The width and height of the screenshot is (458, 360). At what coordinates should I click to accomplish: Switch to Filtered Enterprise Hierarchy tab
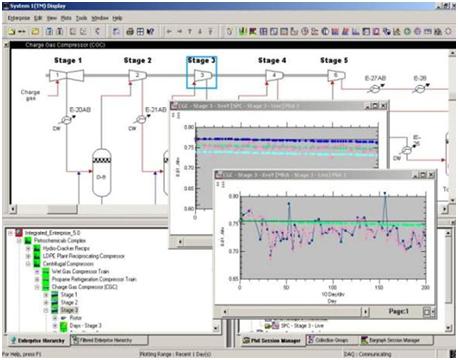[109, 340]
